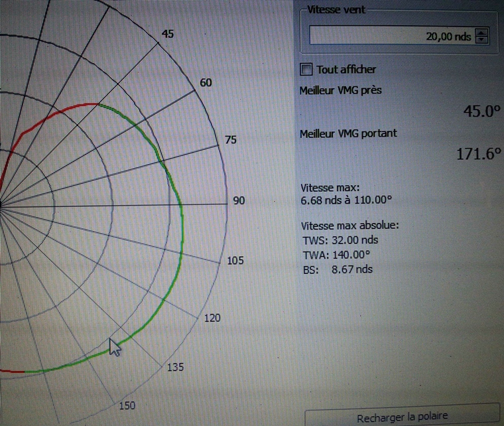Enable the Tout afficher checkbox

pyautogui.click(x=306, y=69)
